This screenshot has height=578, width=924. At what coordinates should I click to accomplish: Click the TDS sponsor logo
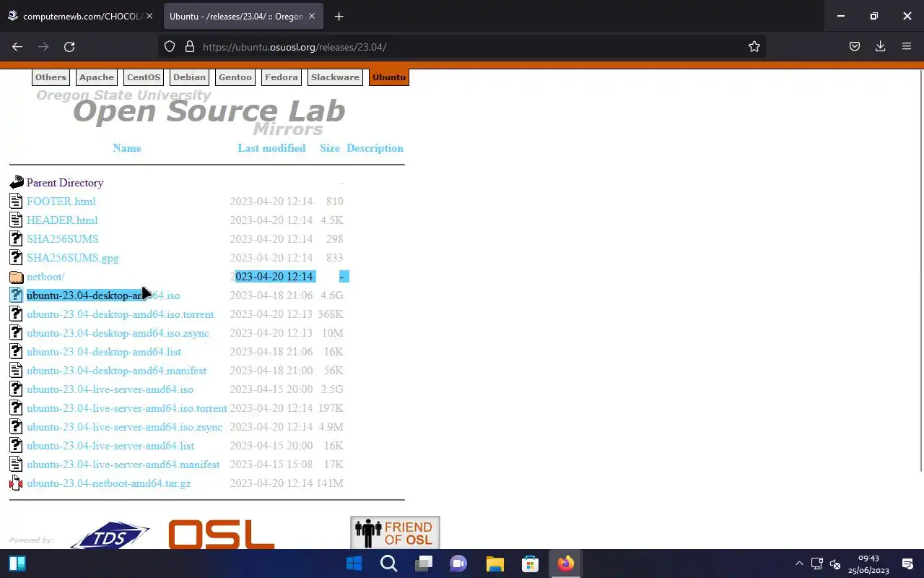coord(110,536)
